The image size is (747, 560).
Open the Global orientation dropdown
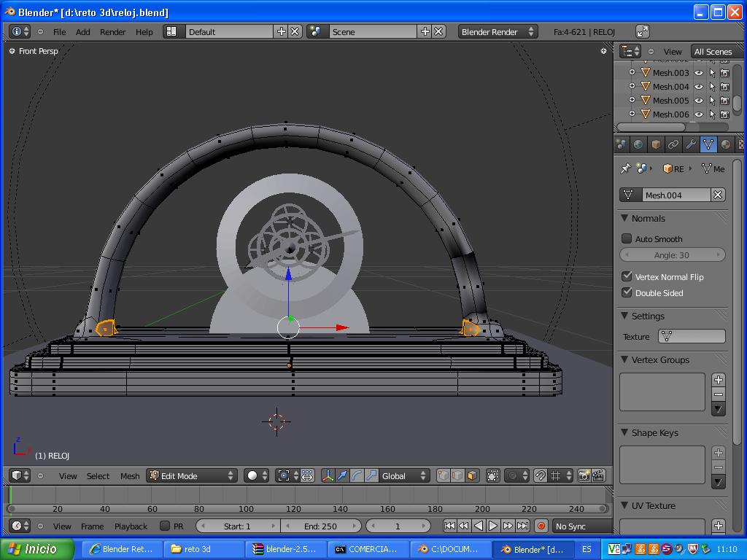pyautogui.click(x=404, y=475)
